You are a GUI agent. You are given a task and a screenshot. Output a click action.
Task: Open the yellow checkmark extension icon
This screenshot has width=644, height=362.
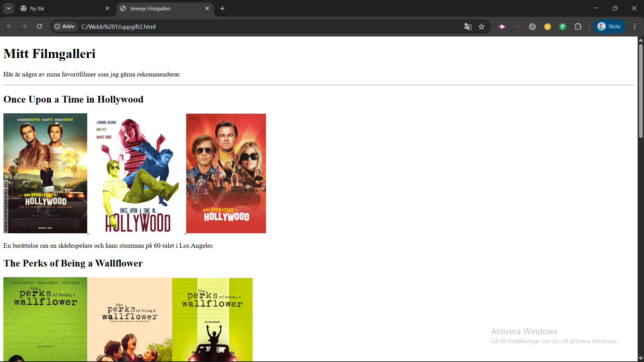547,26
